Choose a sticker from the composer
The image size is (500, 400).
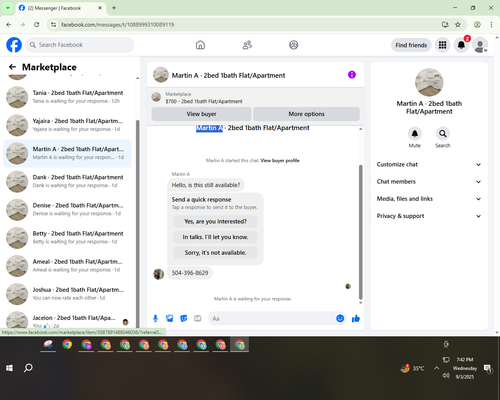click(x=184, y=319)
